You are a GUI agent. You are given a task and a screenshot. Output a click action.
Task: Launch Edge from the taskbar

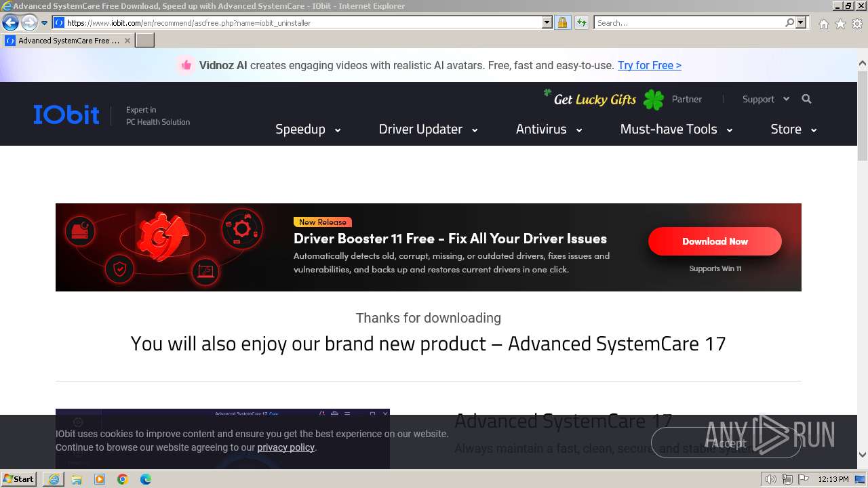(x=146, y=479)
